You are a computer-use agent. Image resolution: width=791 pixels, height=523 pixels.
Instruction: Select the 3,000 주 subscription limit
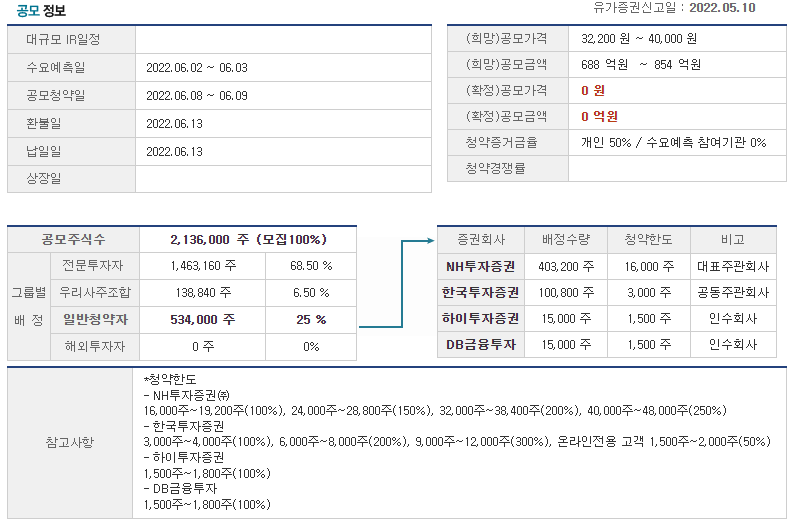click(x=649, y=293)
